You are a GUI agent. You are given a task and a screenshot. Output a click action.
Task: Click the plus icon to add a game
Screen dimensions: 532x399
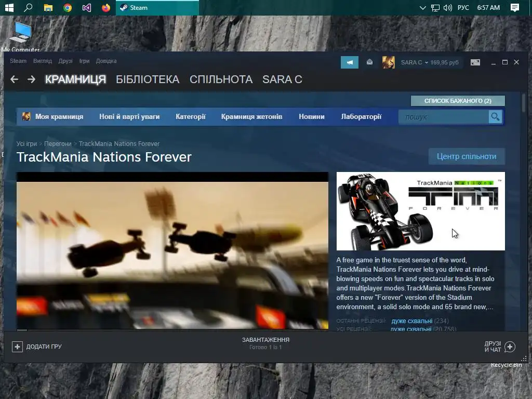[x=17, y=347]
